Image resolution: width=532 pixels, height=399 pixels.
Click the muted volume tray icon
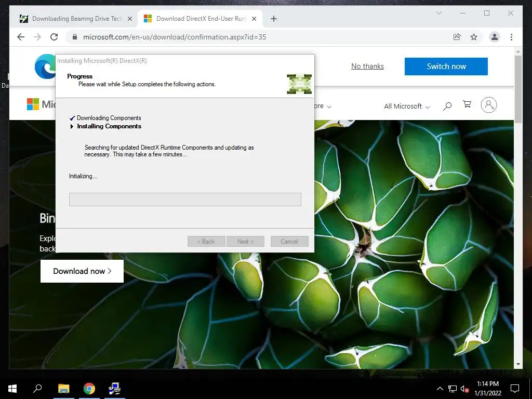[x=464, y=389]
